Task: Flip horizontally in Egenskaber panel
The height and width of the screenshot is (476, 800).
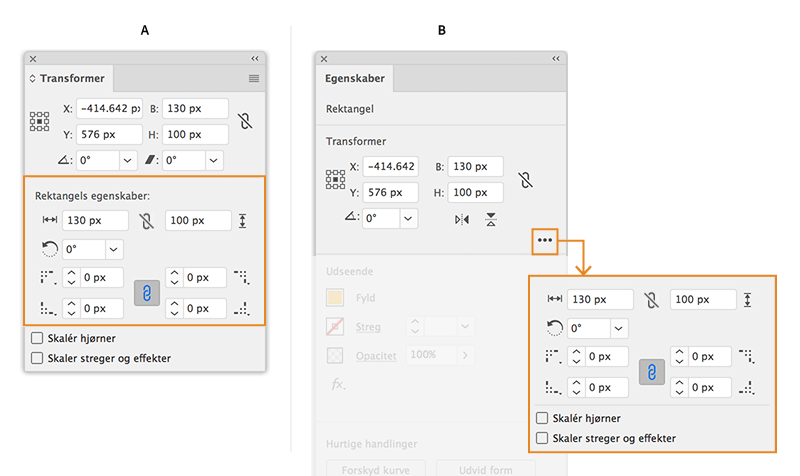Action: coord(461,218)
